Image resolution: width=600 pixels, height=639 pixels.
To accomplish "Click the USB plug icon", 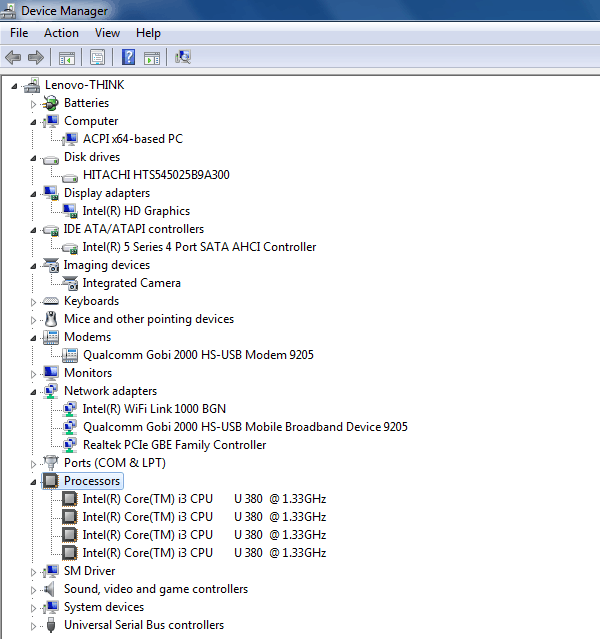I will click(x=51, y=625).
